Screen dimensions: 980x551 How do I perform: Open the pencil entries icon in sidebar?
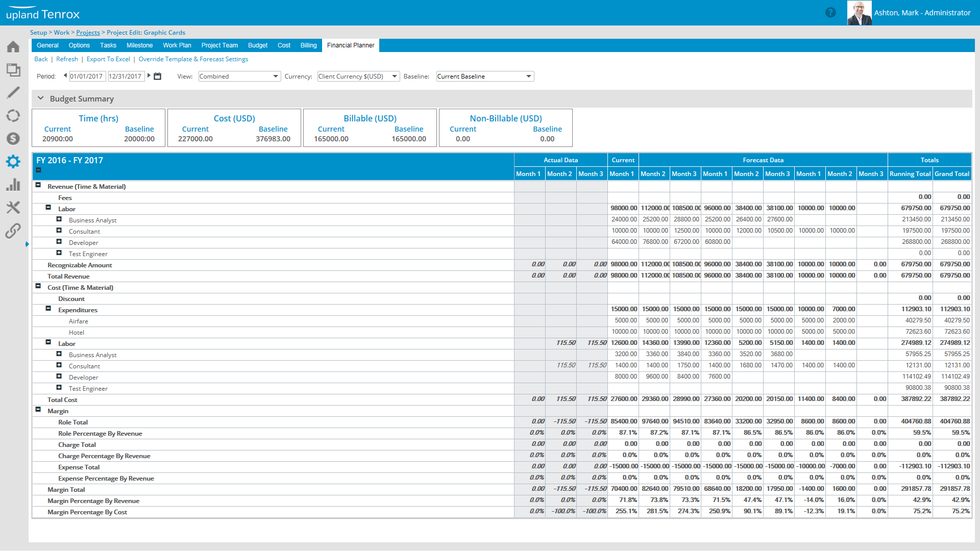click(13, 92)
